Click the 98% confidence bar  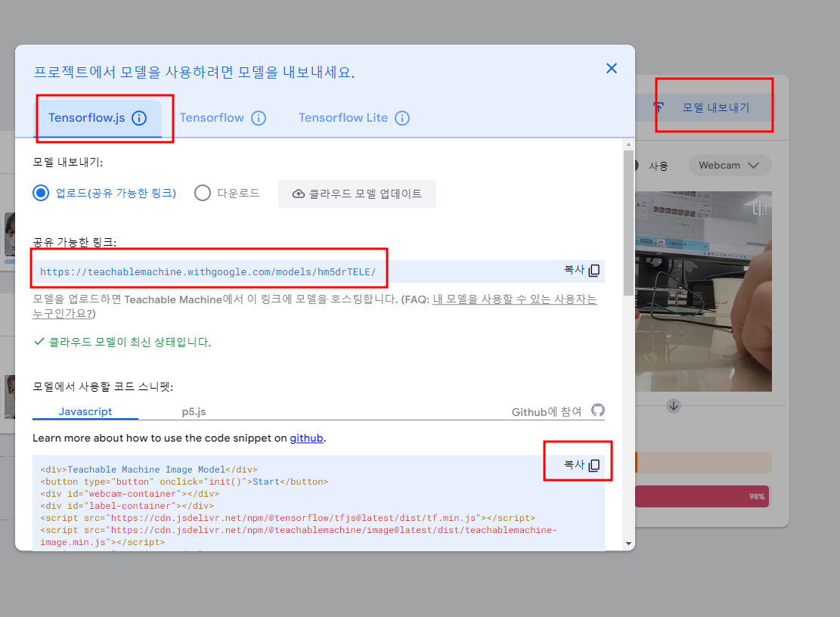[x=702, y=497]
